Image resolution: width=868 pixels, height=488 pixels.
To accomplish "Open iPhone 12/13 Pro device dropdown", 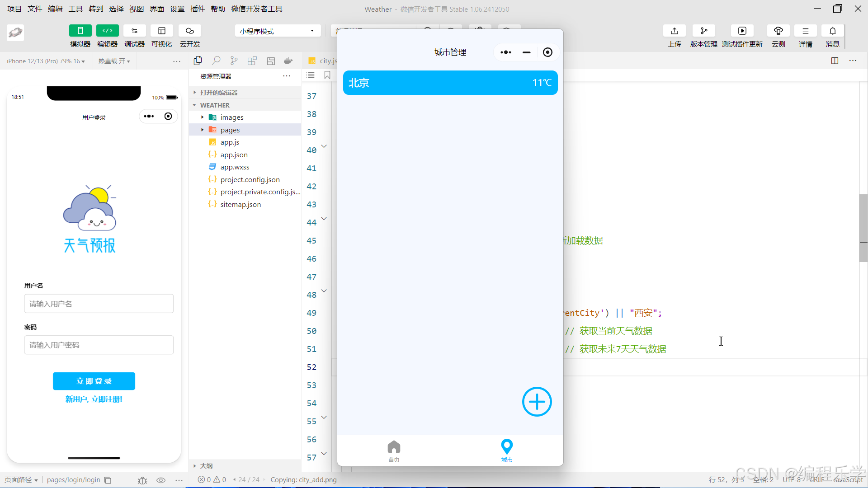I will coord(46,61).
